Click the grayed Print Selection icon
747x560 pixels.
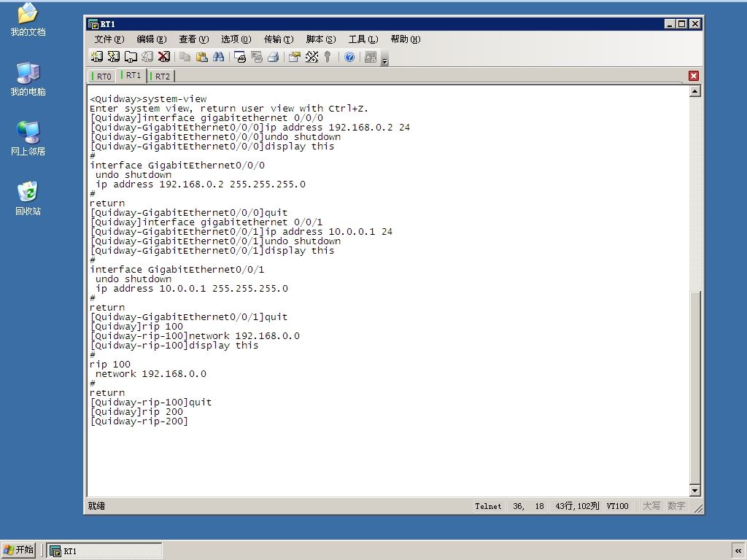tap(256, 57)
